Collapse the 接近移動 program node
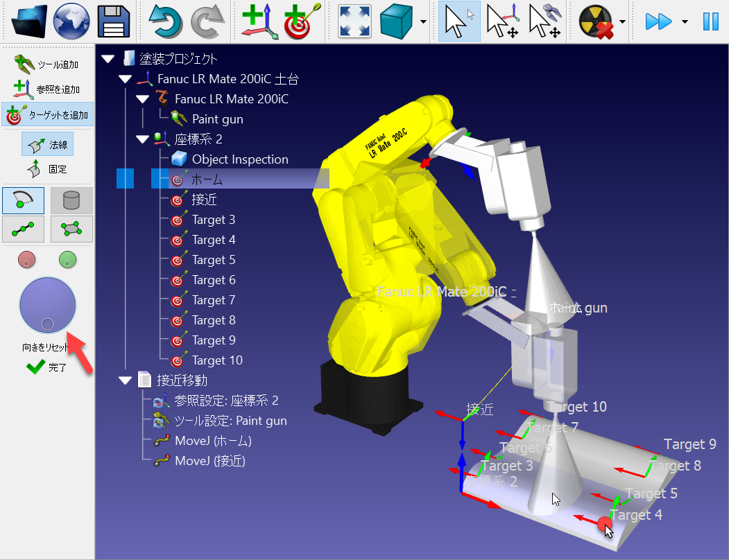Viewport: 729px width, 560px height. (125, 380)
